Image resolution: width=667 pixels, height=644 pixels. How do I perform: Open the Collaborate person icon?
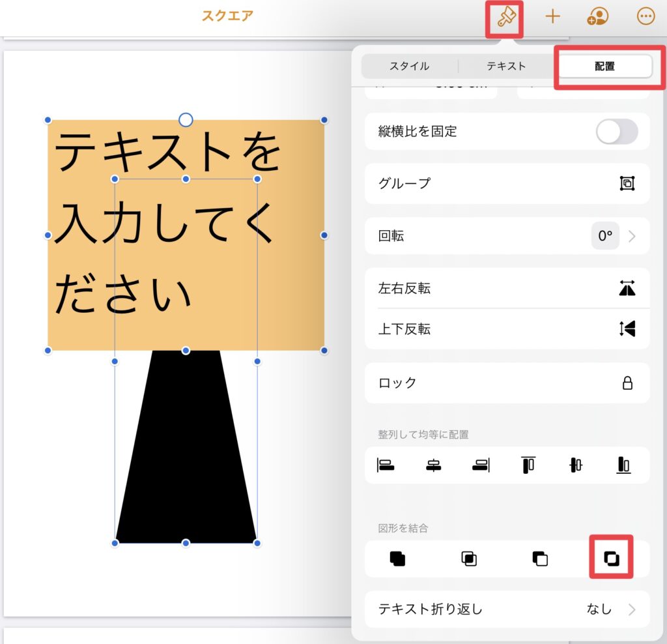(598, 16)
